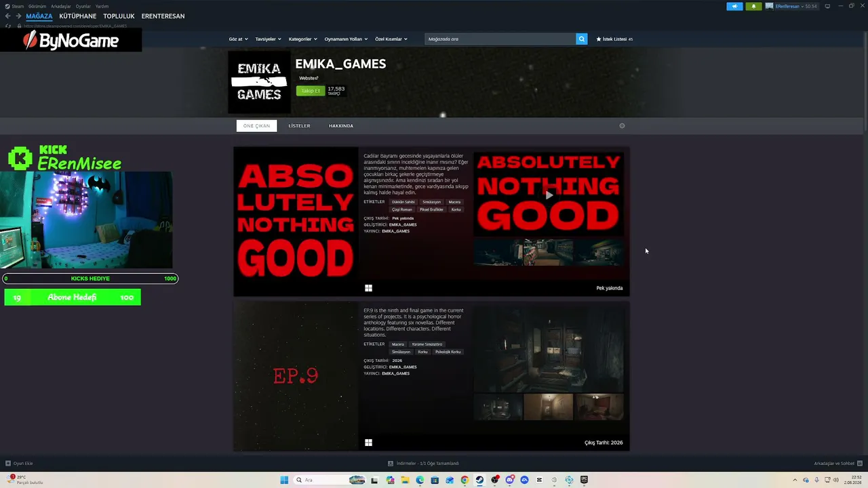Click the EMIKA GAMES developer logo
868x488 pixels.
coord(259,82)
